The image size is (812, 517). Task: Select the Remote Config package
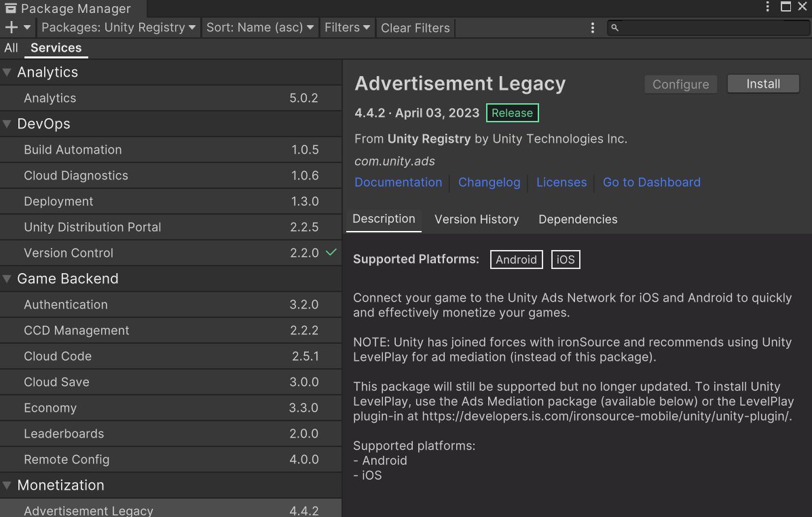click(x=171, y=459)
